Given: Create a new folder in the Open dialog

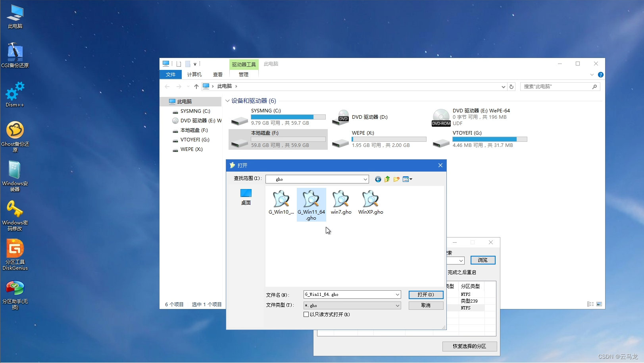Looking at the screenshot, I should click(396, 179).
